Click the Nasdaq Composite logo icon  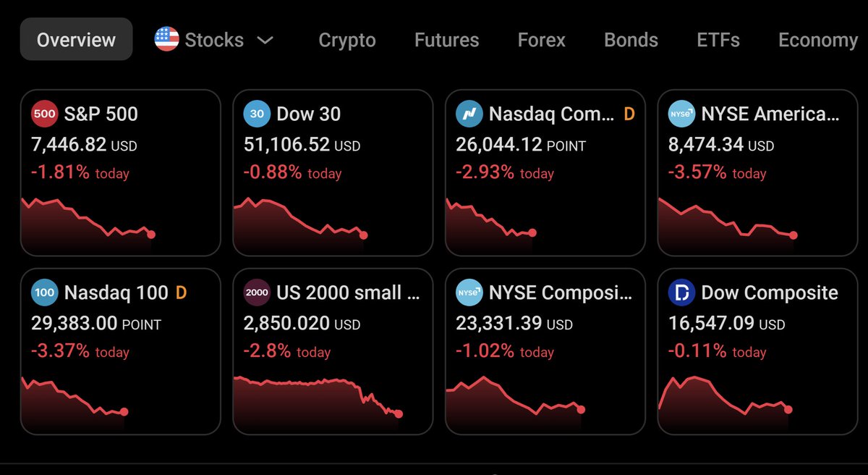(x=469, y=114)
